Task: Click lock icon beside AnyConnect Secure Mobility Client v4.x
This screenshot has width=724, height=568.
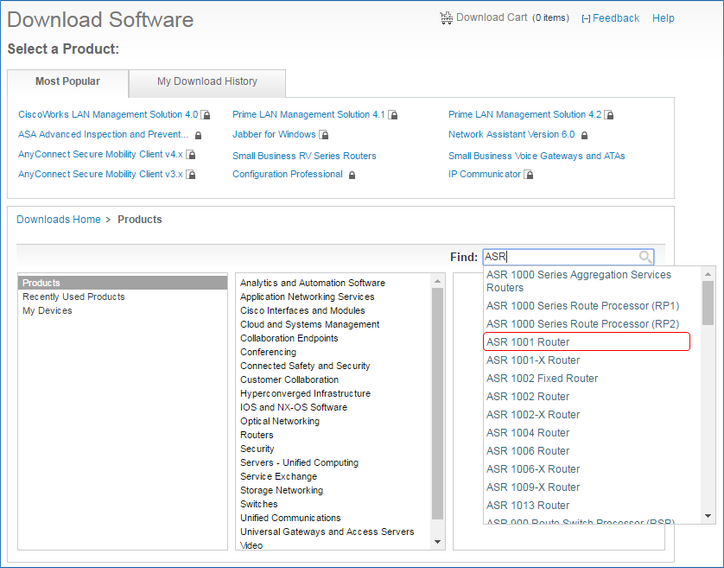Action: pos(191,154)
